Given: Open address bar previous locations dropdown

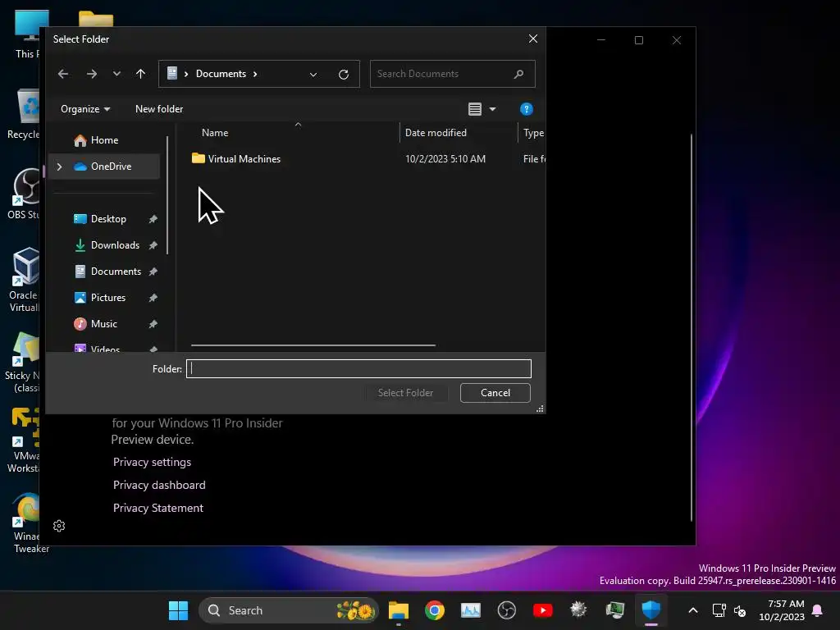Looking at the screenshot, I should point(313,75).
